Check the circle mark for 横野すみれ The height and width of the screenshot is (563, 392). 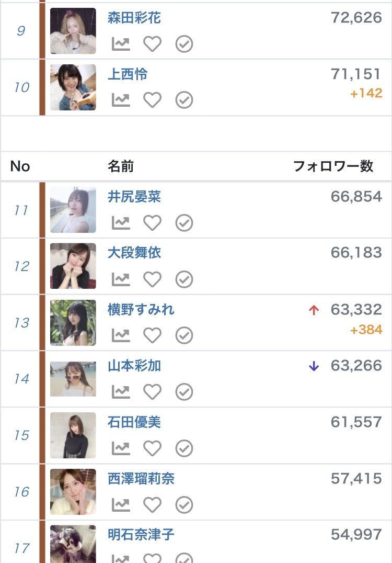(184, 335)
